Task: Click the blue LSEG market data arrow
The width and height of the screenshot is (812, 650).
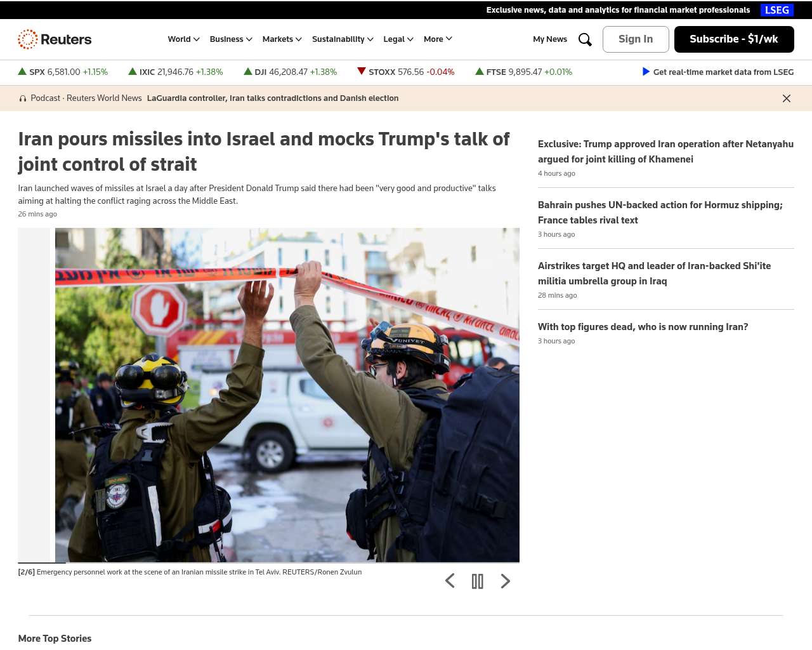Action: tap(646, 72)
